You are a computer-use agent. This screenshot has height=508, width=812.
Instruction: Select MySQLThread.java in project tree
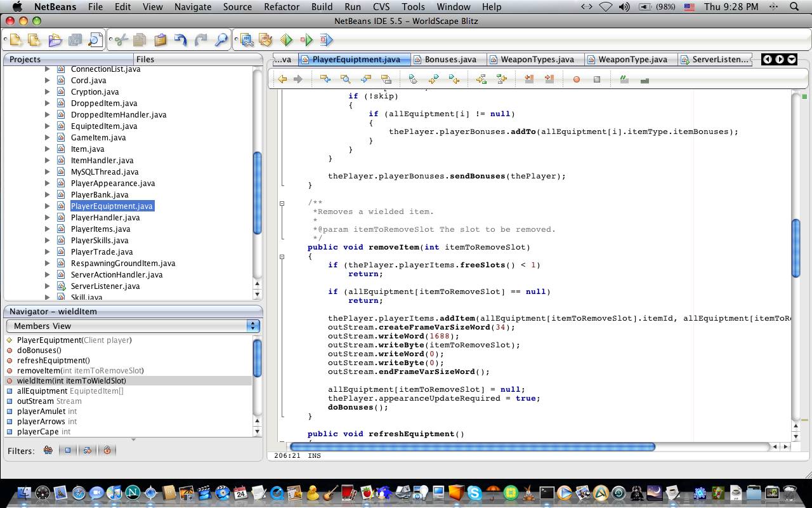pos(105,172)
